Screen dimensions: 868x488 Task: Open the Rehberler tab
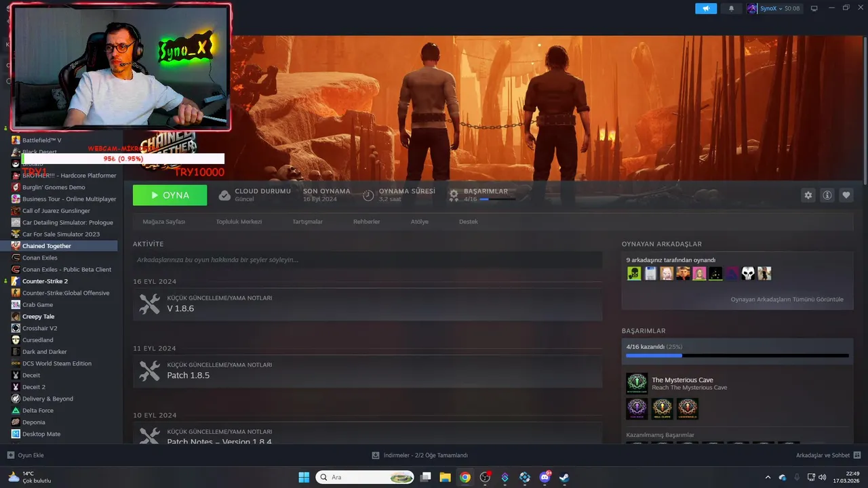coord(366,222)
